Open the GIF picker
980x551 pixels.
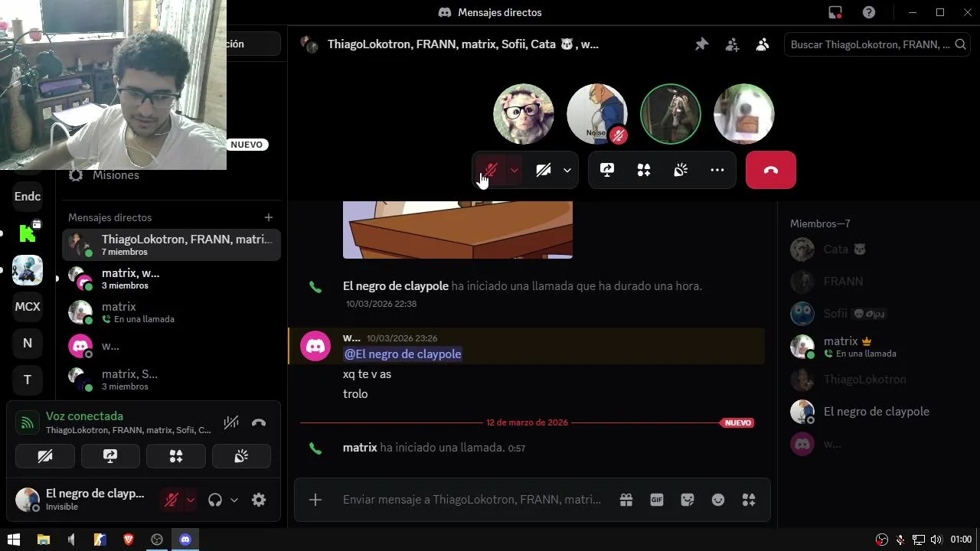tap(657, 500)
